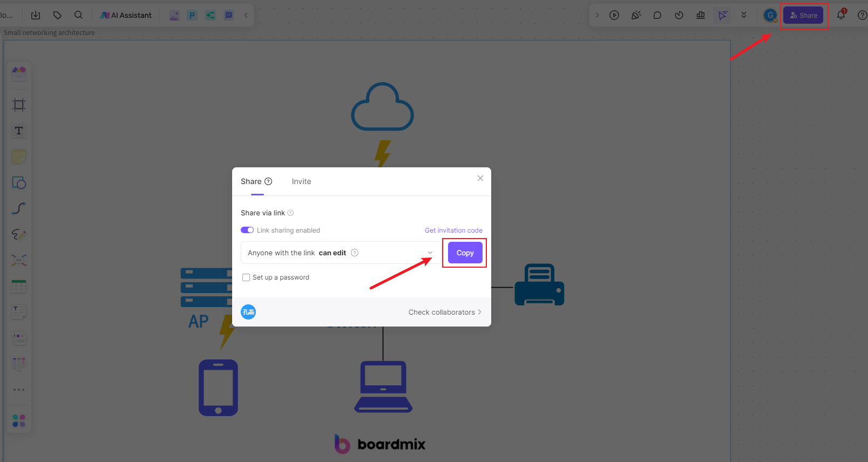Click the tag icon in top toolbar
The height and width of the screenshot is (462, 868).
tap(57, 15)
